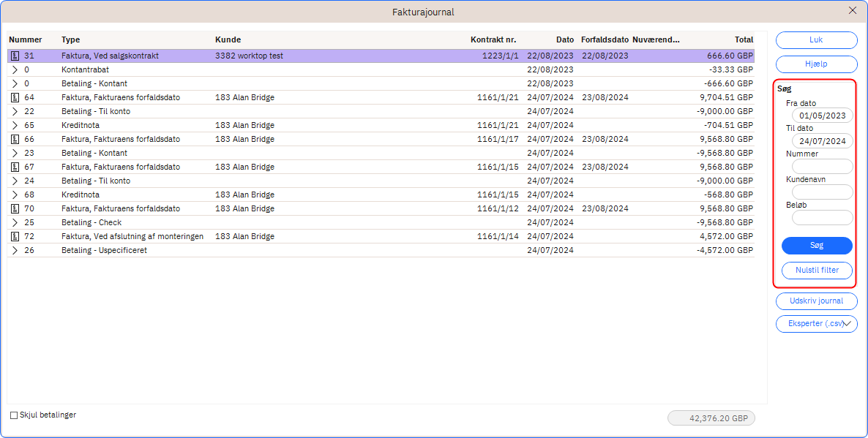The image size is (868, 438).
Task: Close the Fakturajournal window
Action: tap(852, 11)
